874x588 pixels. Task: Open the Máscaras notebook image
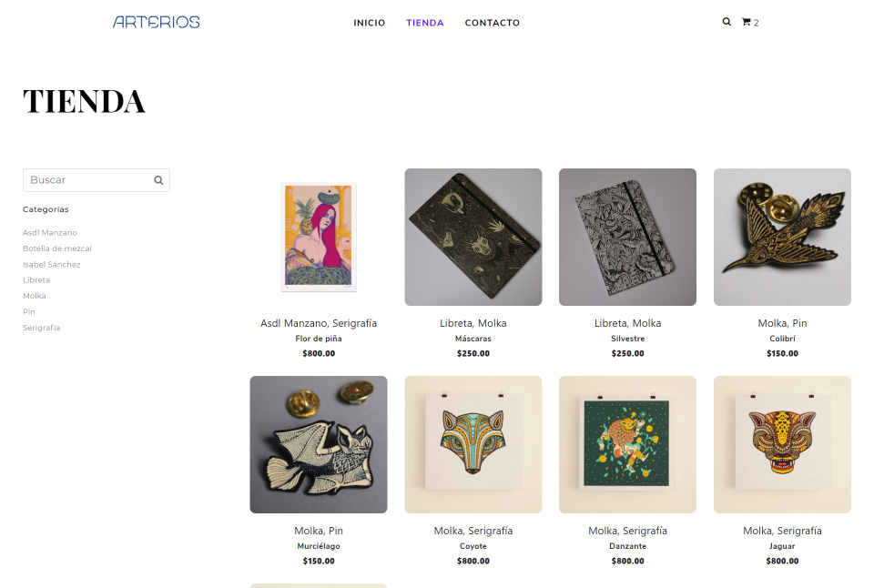click(473, 237)
